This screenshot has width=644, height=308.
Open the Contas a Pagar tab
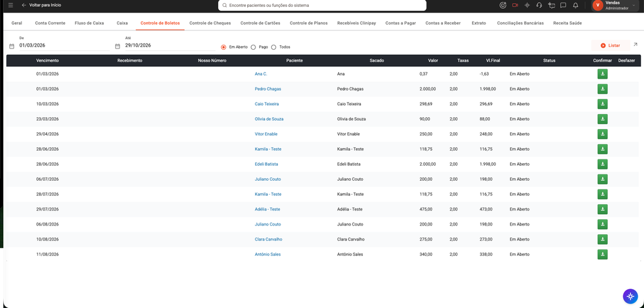click(401, 23)
